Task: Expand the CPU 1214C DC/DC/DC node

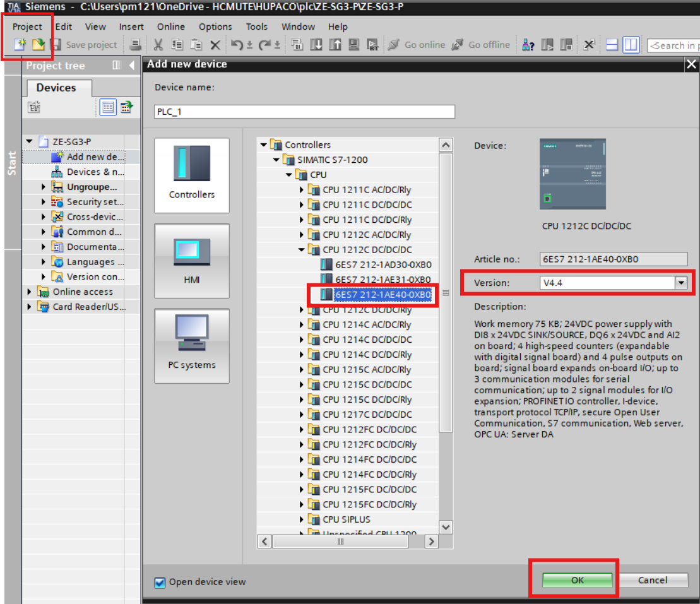Action: [x=301, y=340]
